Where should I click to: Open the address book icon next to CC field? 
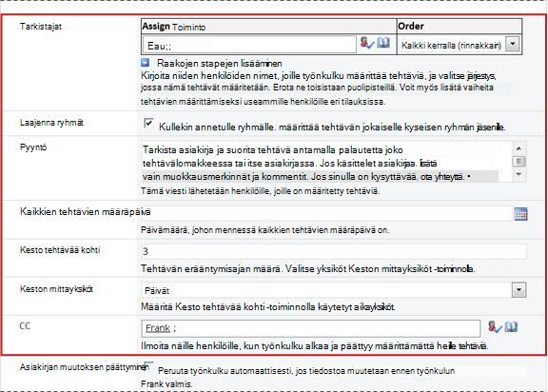(511, 327)
